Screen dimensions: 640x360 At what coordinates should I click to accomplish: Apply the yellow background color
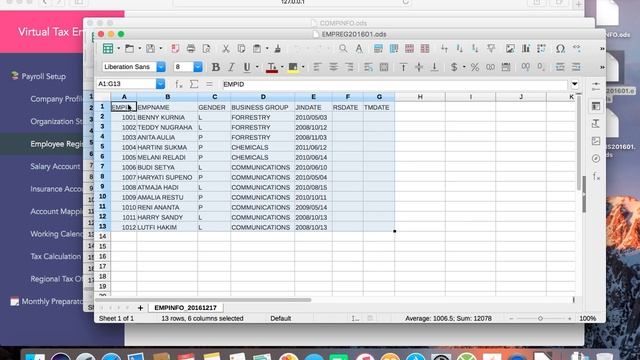(293, 67)
